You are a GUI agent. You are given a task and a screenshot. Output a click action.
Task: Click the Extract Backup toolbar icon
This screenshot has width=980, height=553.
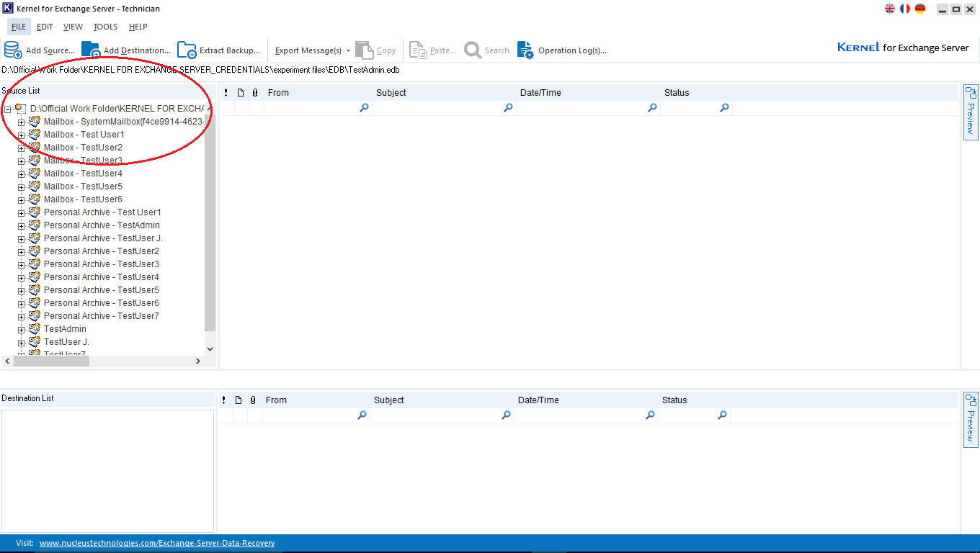(187, 50)
